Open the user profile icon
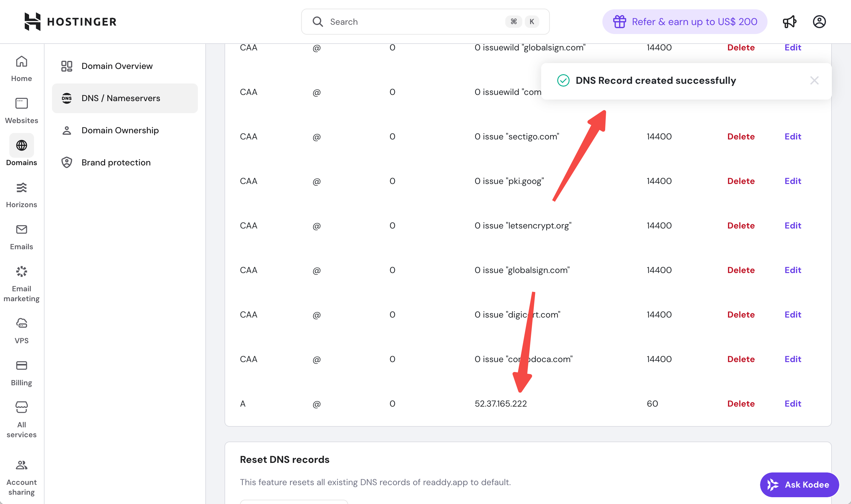The width and height of the screenshot is (851, 504). (x=819, y=22)
